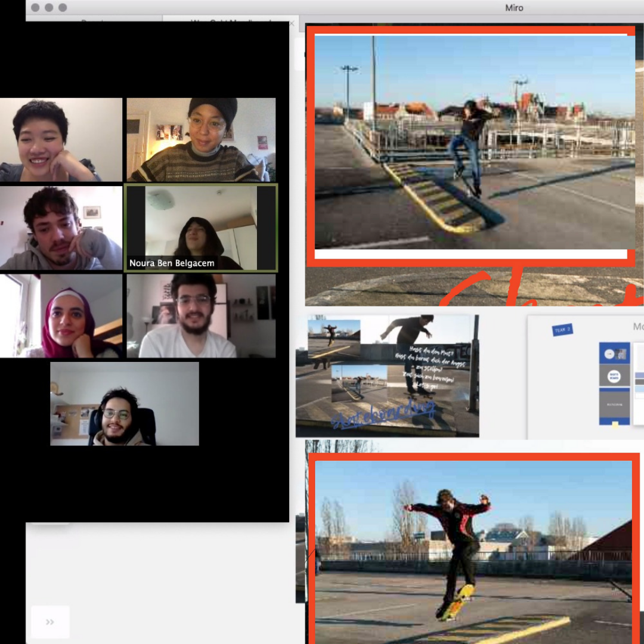
Task: Select the bottom participant wearing headphones
Action: (x=124, y=404)
